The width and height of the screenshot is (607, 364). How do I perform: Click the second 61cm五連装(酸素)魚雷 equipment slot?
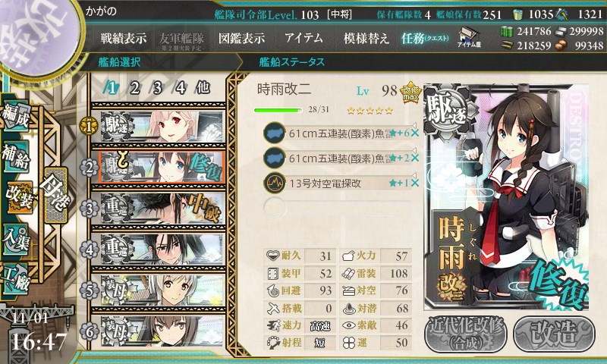(x=338, y=158)
